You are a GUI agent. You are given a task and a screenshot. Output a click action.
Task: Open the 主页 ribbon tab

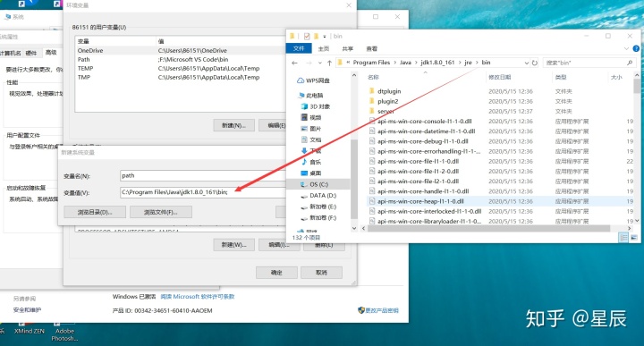point(324,48)
